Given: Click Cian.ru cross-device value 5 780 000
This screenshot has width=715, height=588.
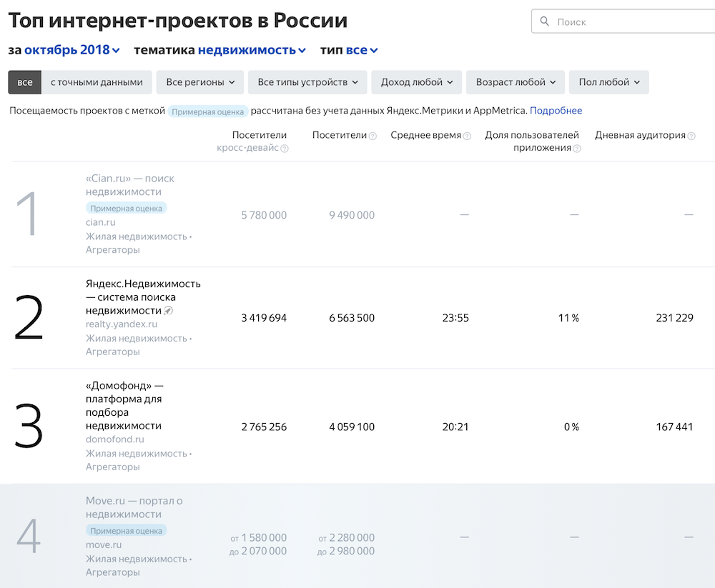Looking at the screenshot, I should coord(264,215).
